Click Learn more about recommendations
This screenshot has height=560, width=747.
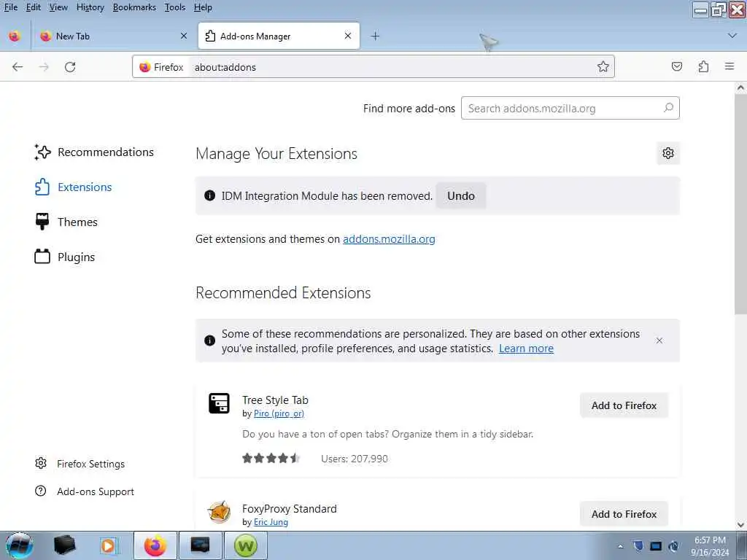point(526,349)
